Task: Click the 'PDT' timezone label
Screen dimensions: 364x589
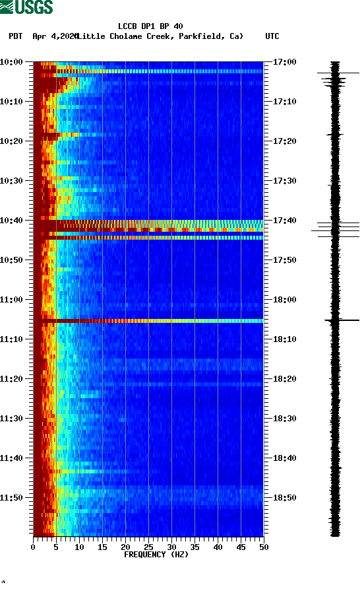Action: click(x=16, y=36)
